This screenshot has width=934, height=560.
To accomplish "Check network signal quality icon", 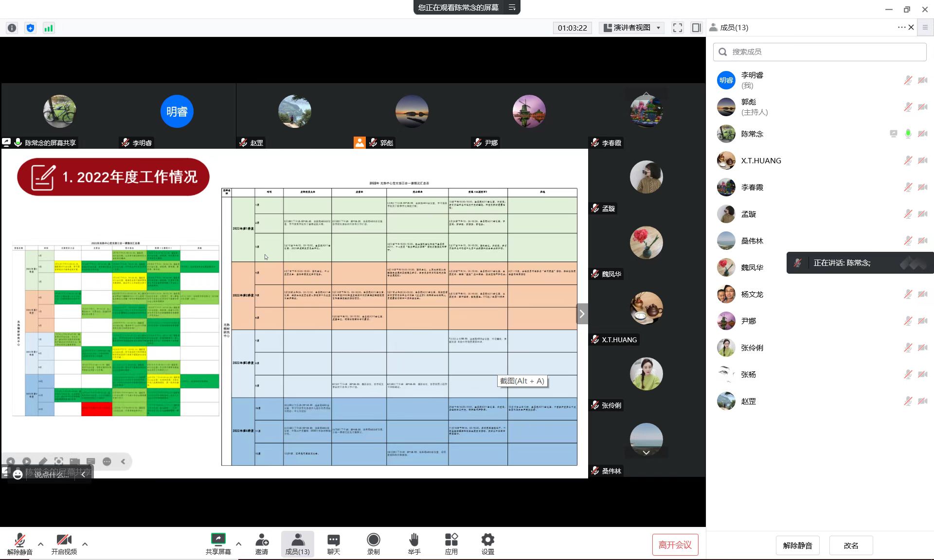I will coord(48,28).
